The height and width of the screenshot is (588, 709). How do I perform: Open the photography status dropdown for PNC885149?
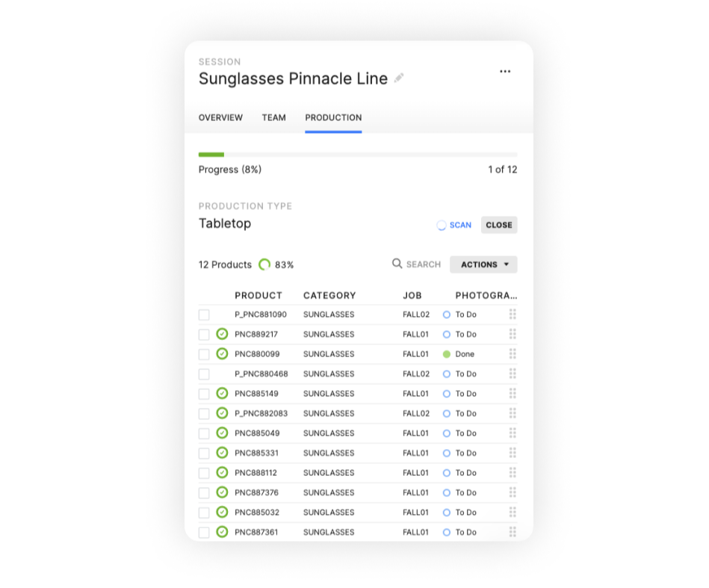(461, 394)
